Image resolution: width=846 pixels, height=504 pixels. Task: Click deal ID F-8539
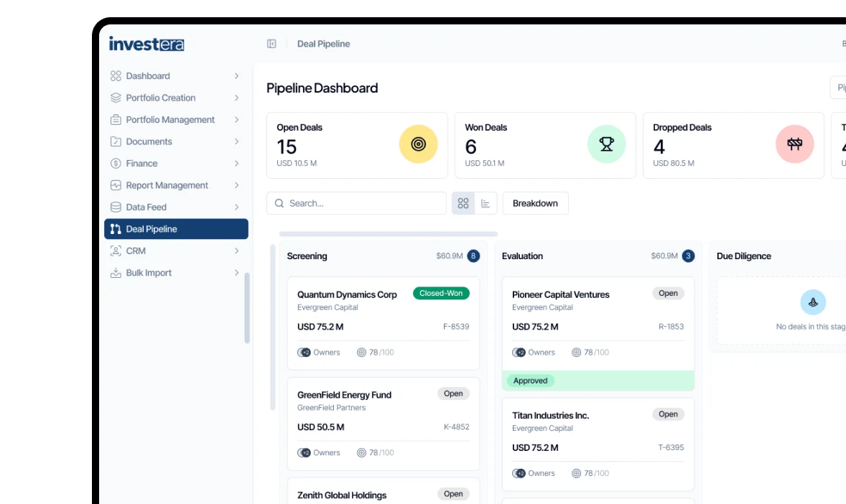(456, 327)
